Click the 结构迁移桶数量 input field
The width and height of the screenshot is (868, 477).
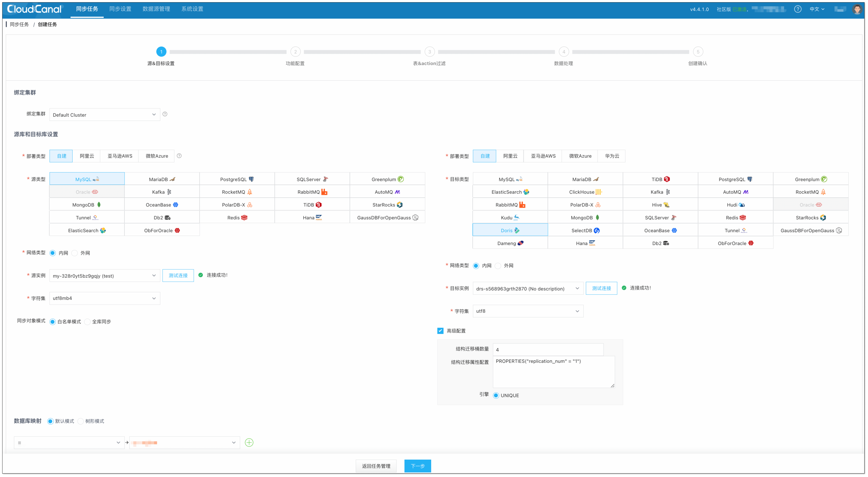548,349
